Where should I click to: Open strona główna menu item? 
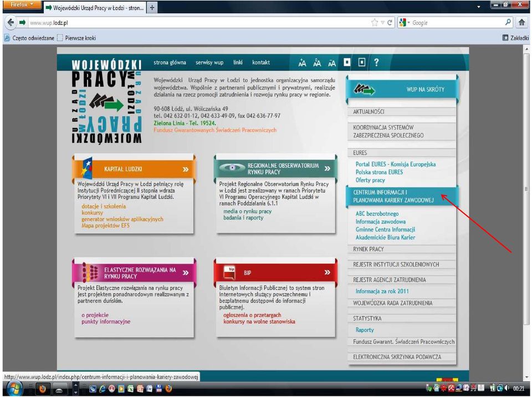click(x=170, y=63)
